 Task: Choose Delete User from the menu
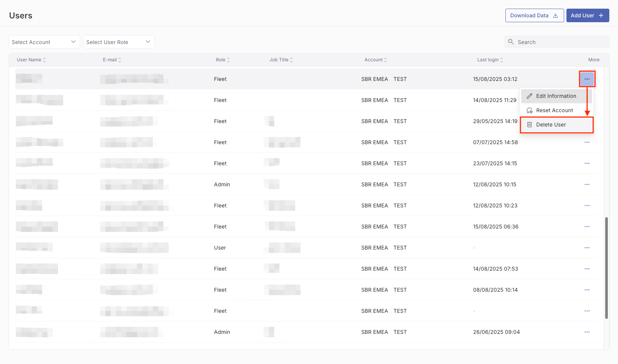click(557, 125)
